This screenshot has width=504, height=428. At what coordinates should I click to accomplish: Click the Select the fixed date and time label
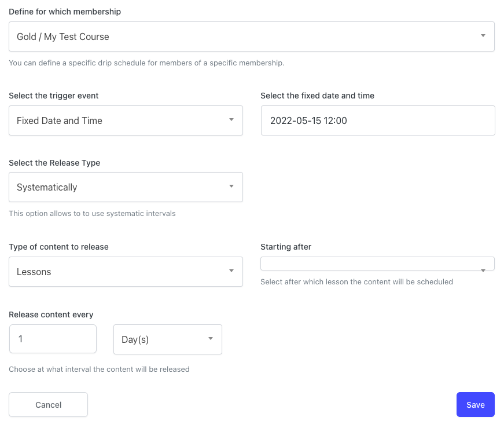tap(317, 96)
